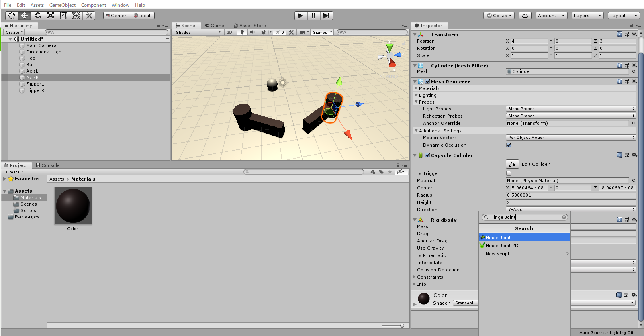Select the Move tool

(x=25, y=16)
